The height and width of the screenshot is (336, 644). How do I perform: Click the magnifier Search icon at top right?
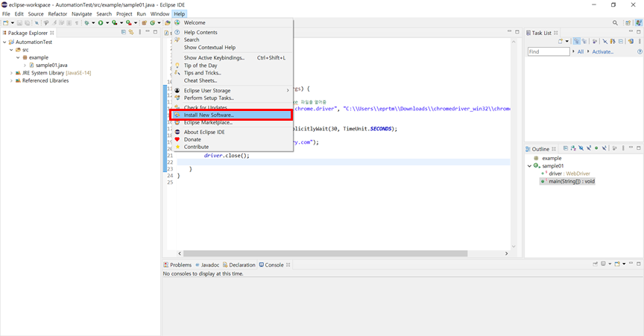(615, 23)
